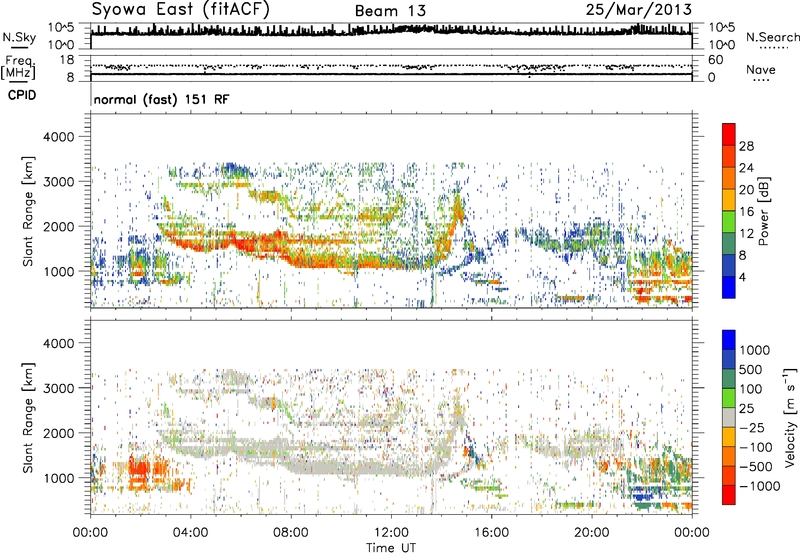The image size is (800, 554).
Task: Click the "04:00" time tick label
Action: click(x=190, y=533)
